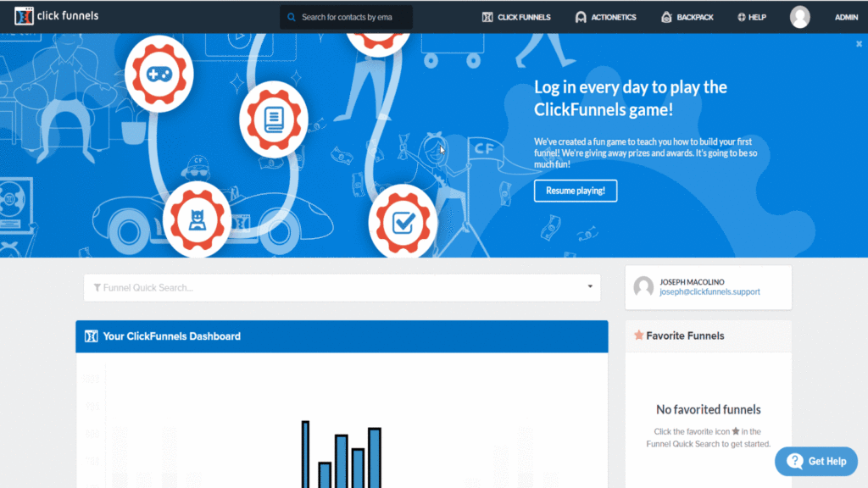The width and height of the screenshot is (868, 488).
Task: Click the user avatar in top bar
Action: (x=799, y=17)
